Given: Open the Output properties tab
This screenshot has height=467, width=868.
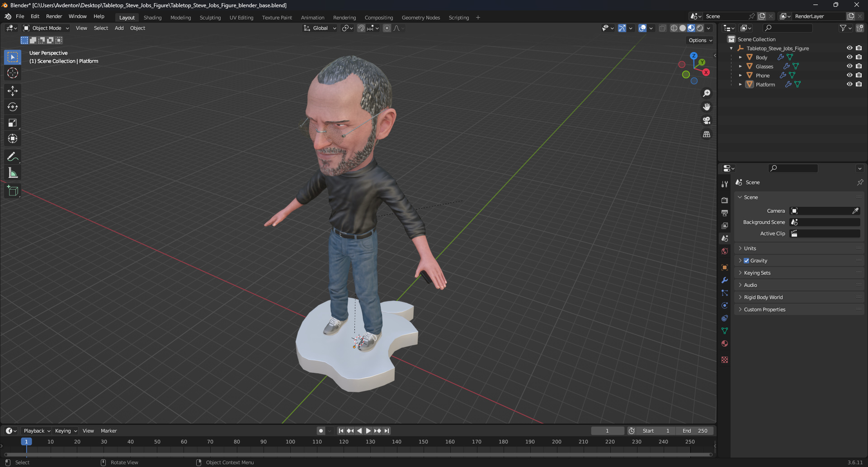Looking at the screenshot, I should click(x=725, y=213).
